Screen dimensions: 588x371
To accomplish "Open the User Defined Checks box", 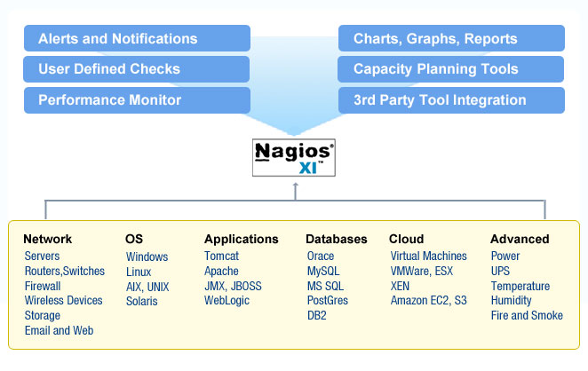I will [137, 69].
